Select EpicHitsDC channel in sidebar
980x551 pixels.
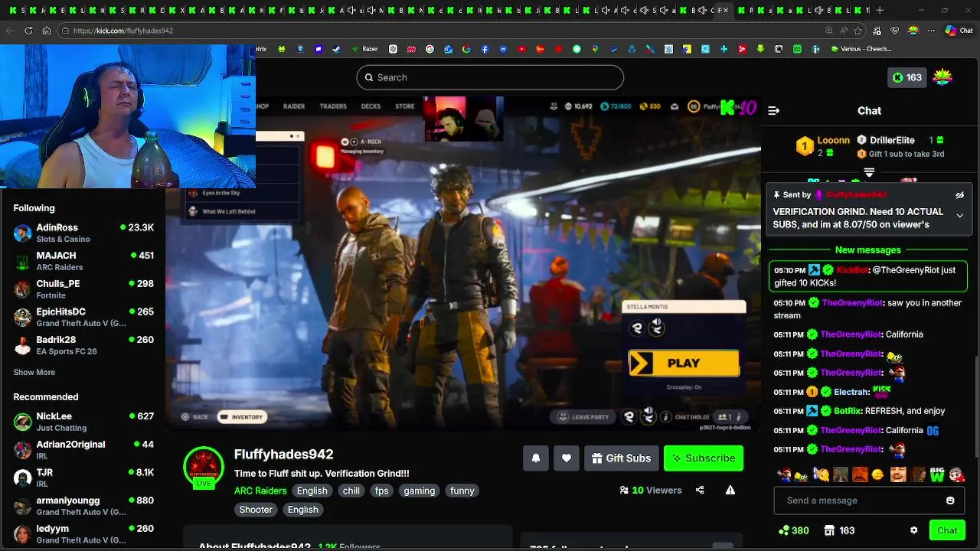point(83,317)
